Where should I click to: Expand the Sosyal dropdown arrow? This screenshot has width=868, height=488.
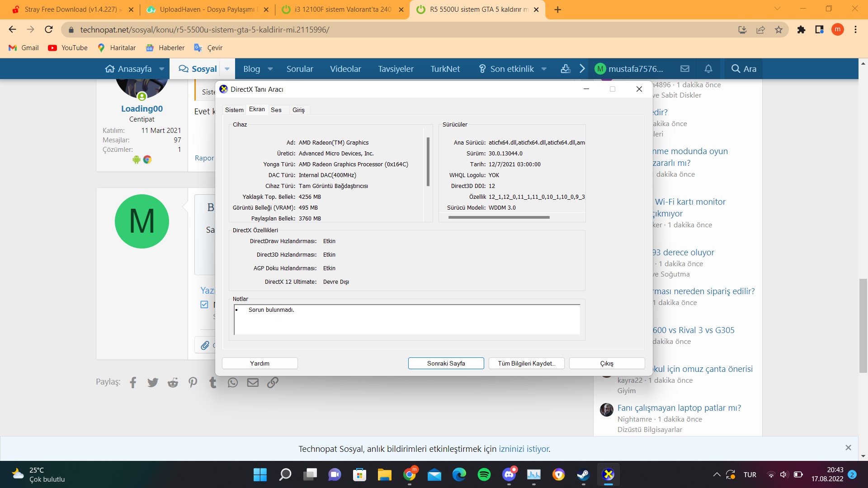[227, 69]
